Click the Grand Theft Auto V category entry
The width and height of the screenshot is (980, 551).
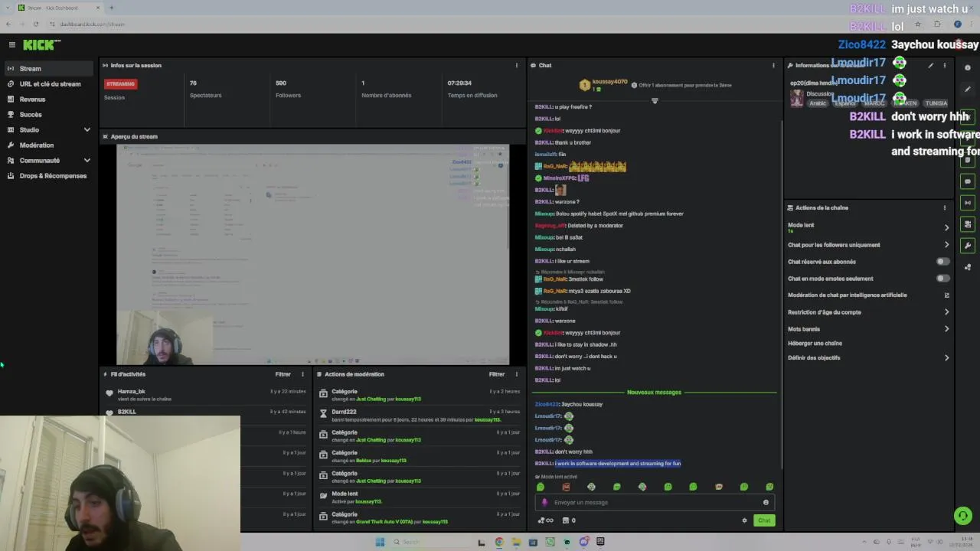418,518
